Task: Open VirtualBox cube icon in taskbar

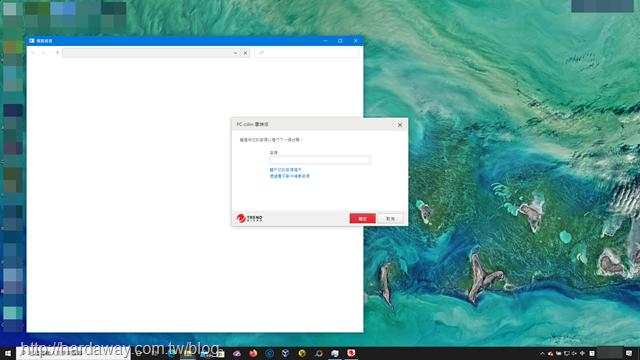Action: [x=286, y=353]
